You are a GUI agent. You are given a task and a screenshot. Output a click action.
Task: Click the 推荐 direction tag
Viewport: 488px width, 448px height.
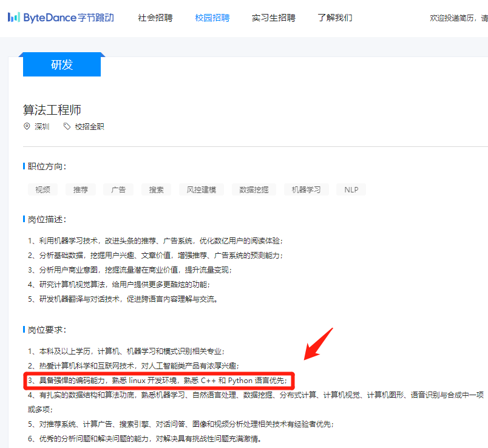point(80,189)
